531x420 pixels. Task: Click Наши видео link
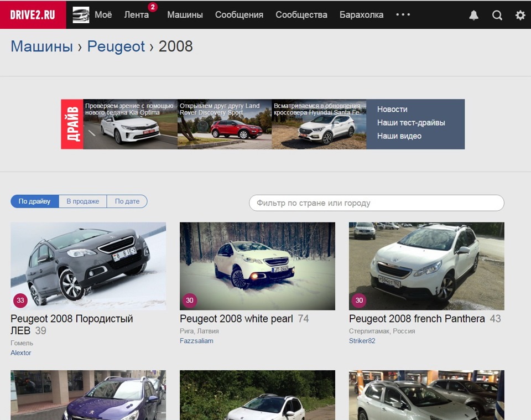point(399,136)
